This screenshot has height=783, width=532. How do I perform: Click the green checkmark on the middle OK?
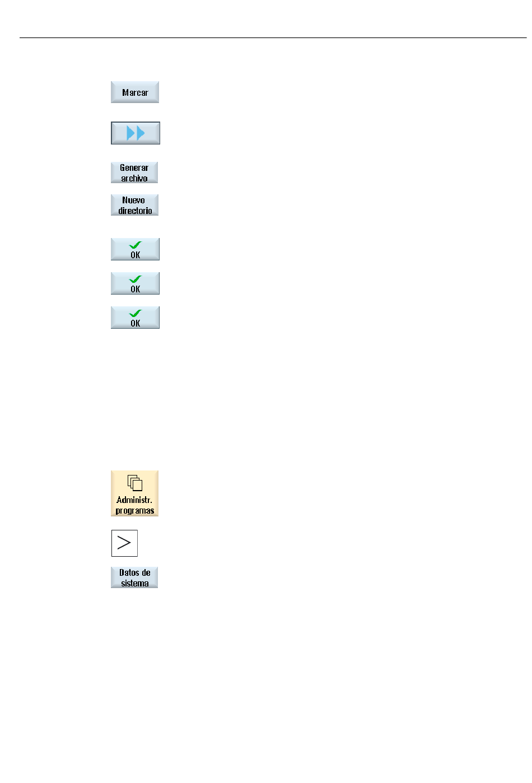(135, 279)
